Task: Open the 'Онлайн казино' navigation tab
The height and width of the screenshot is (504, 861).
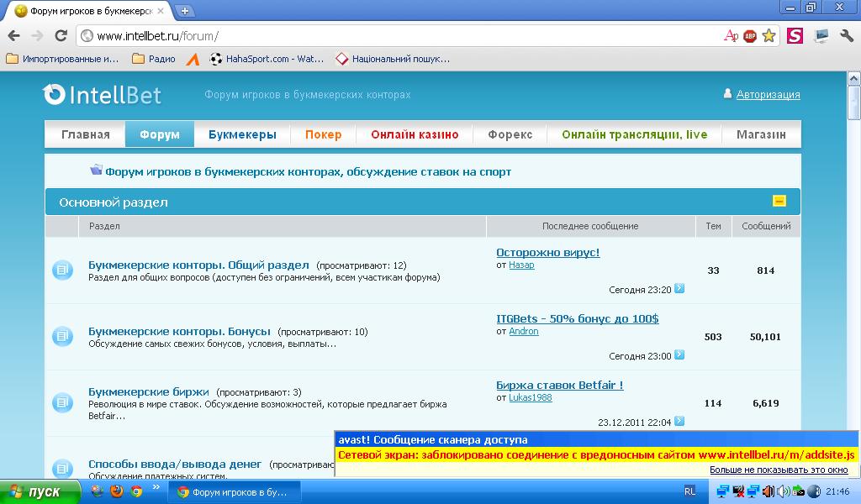Action: tap(415, 134)
